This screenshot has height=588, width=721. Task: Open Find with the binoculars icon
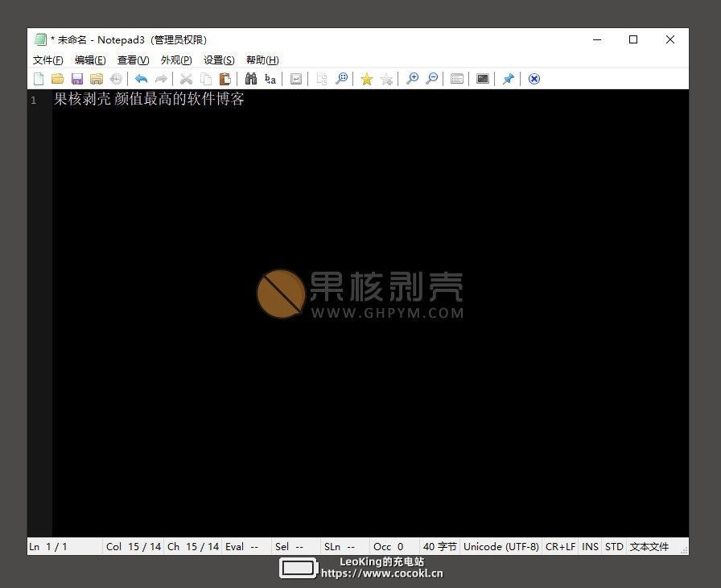(250, 79)
